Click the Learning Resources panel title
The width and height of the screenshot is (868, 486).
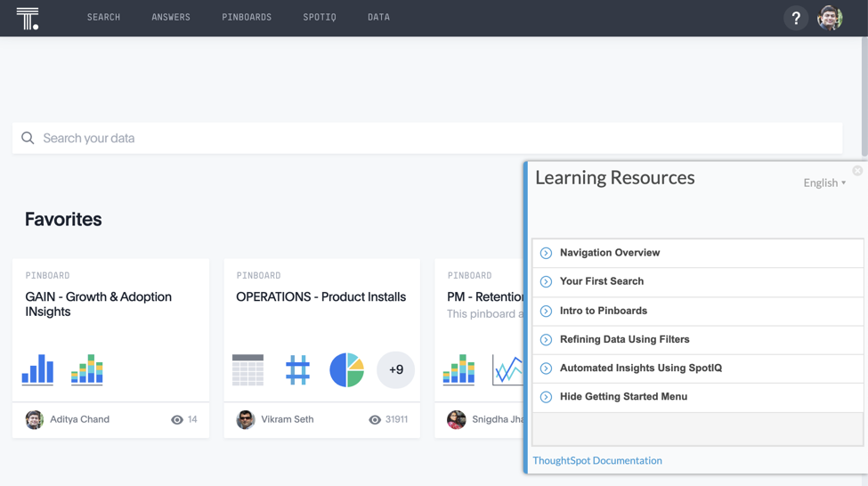pyautogui.click(x=615, y=178)
